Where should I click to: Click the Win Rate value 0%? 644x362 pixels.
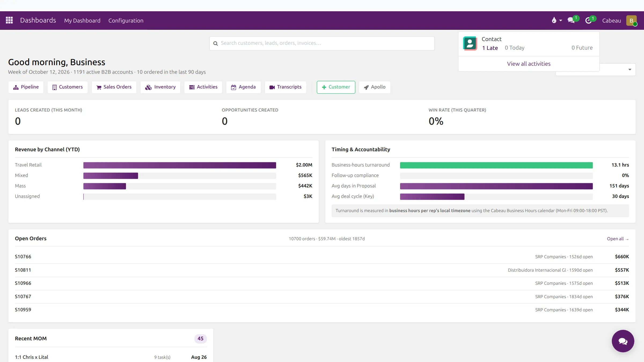pos(436,121)
